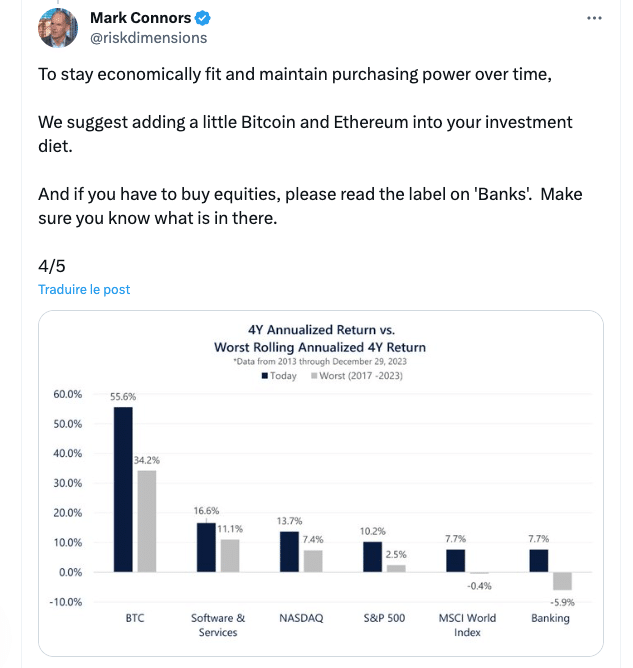Click the Traduire le post link
Screen dimensions: 633x668
pos(84,290)
